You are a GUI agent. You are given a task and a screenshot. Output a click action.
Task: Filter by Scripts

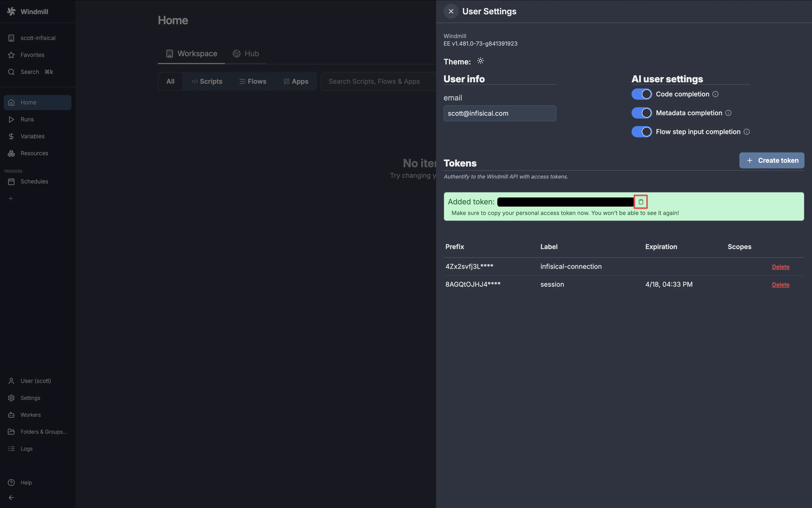point(207,81)
